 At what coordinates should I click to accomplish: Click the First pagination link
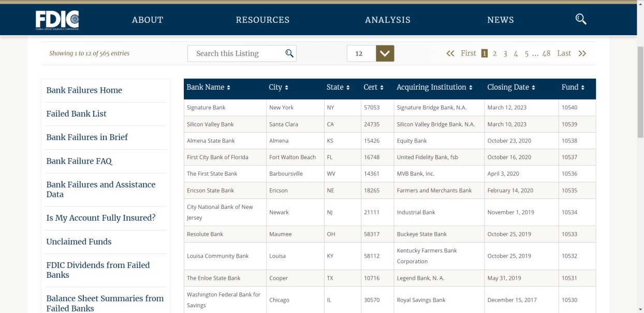click(469, 53)
